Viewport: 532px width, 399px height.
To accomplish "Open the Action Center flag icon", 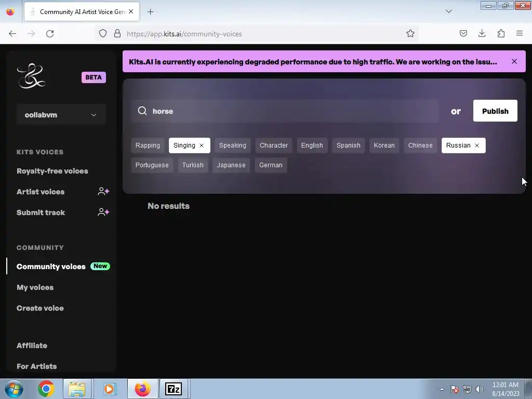I will pyautogui.click(x=455, y=389).
